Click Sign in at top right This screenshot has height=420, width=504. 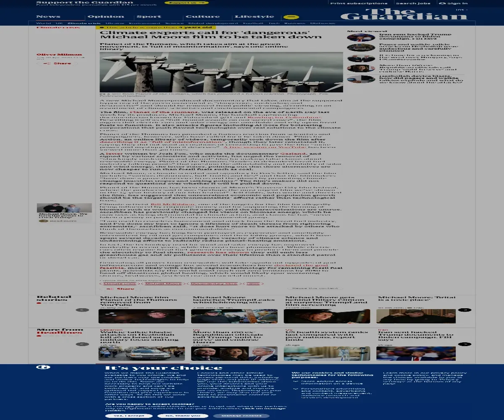click(454, 3)
